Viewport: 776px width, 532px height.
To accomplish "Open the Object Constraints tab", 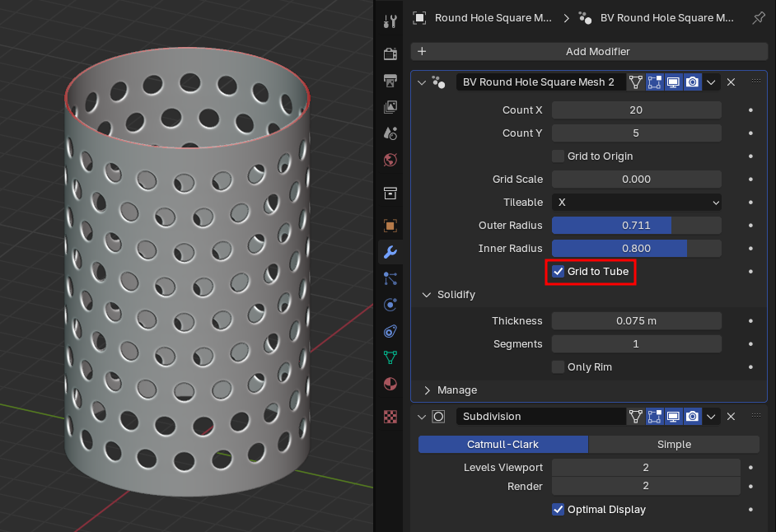I will tap(390, 331).
